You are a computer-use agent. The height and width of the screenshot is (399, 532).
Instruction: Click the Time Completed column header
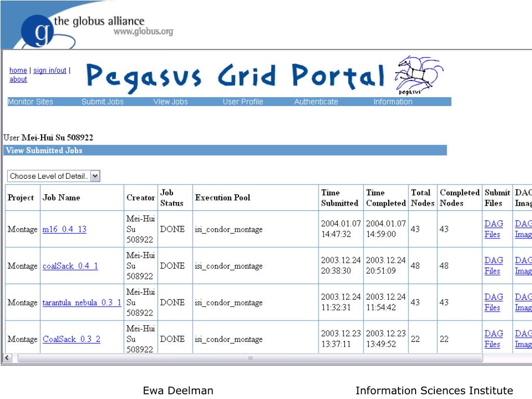point(386,198)
